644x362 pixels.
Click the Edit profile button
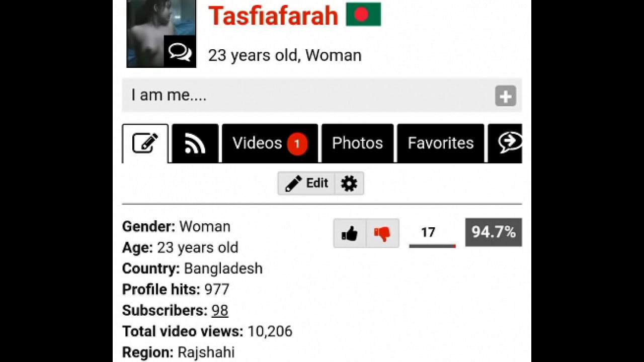coord(306,183)
